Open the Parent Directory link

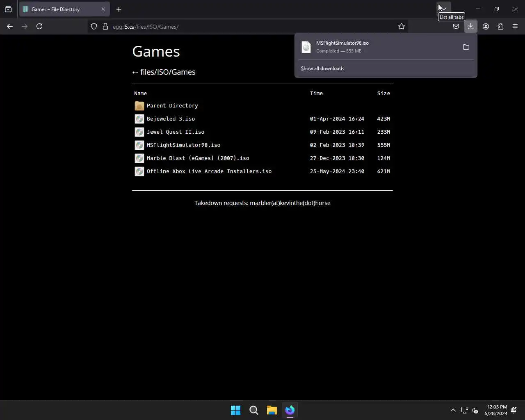172,105
